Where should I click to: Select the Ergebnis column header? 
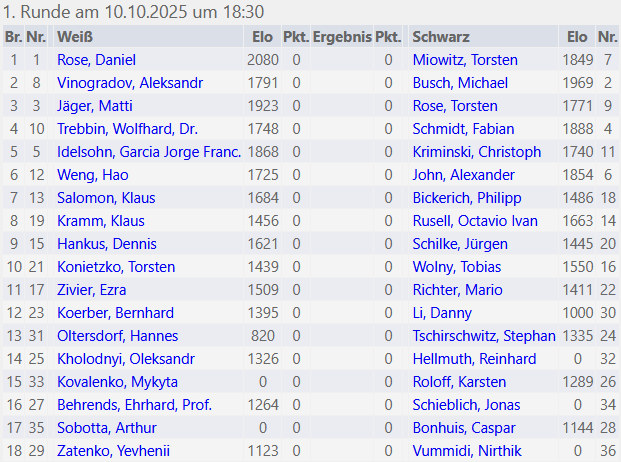tap(342, 37)
